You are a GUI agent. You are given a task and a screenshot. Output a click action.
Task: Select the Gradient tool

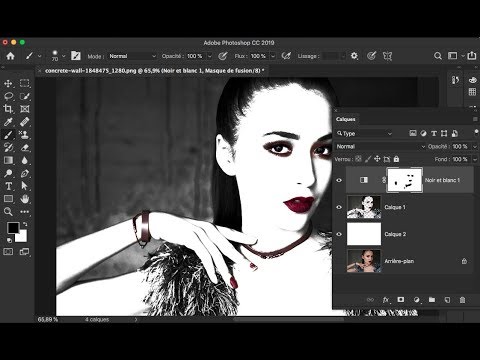[x=8, y=160]
